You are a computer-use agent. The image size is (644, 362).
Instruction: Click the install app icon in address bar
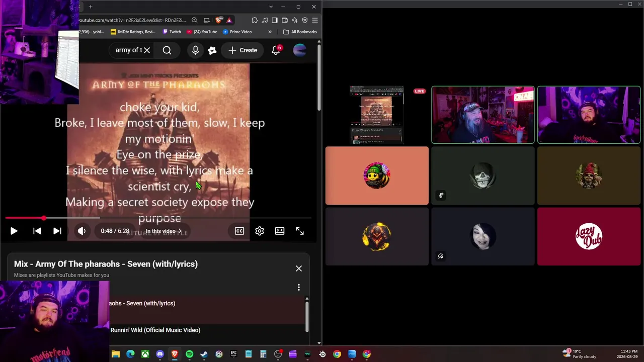(207, 20)
